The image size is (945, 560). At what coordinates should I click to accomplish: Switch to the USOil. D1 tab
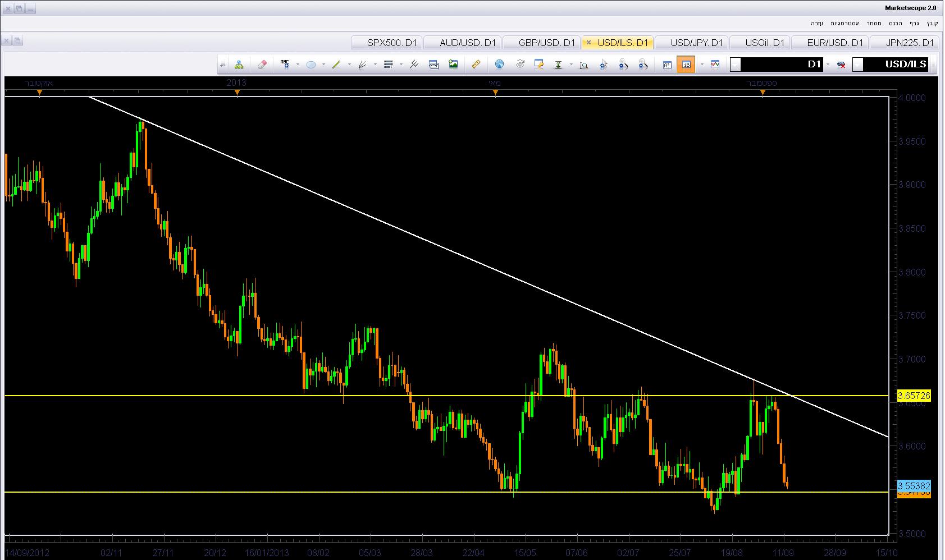coord(760,43)
